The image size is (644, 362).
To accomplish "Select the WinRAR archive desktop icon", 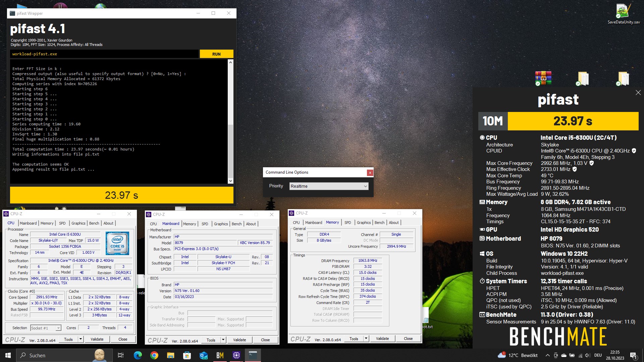I will pos(543,78).
